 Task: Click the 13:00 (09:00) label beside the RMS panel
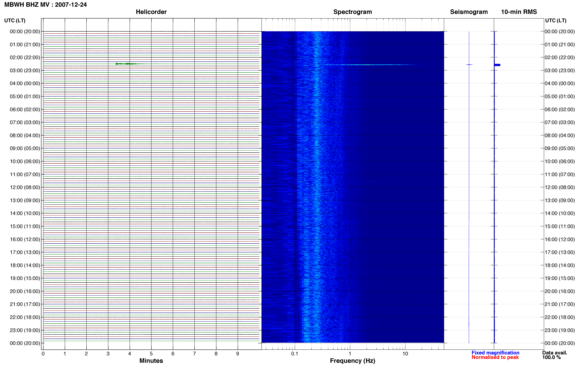point(560,201)
